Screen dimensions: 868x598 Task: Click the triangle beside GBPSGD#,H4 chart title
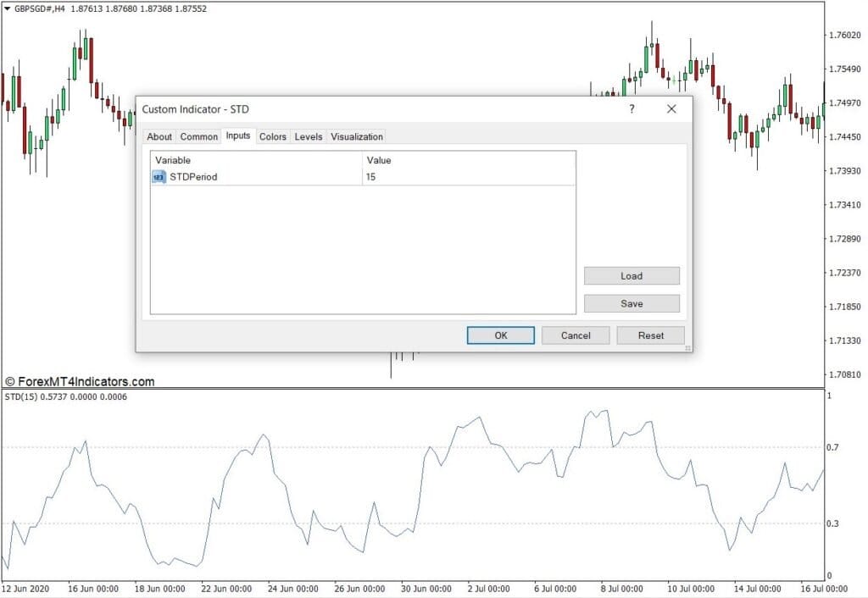(8, 8)
